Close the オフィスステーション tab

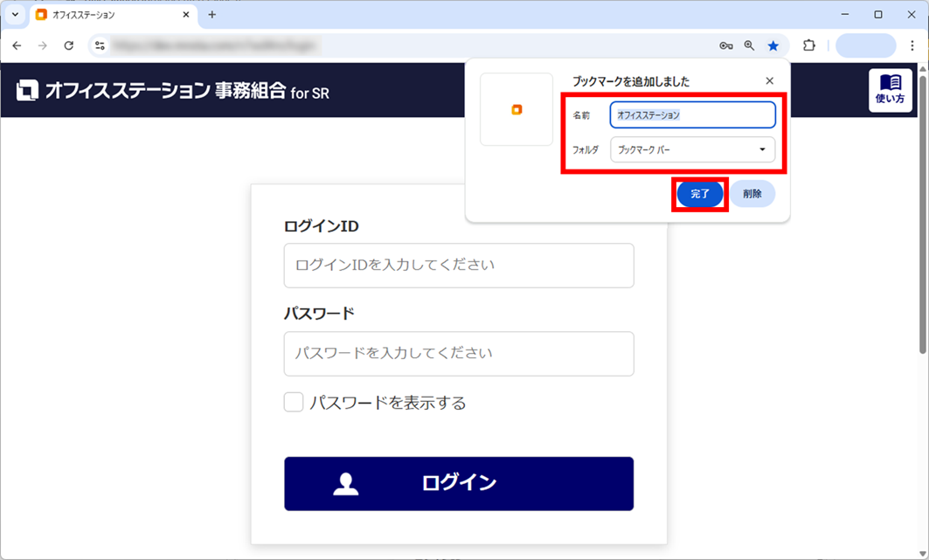[186, 15]
